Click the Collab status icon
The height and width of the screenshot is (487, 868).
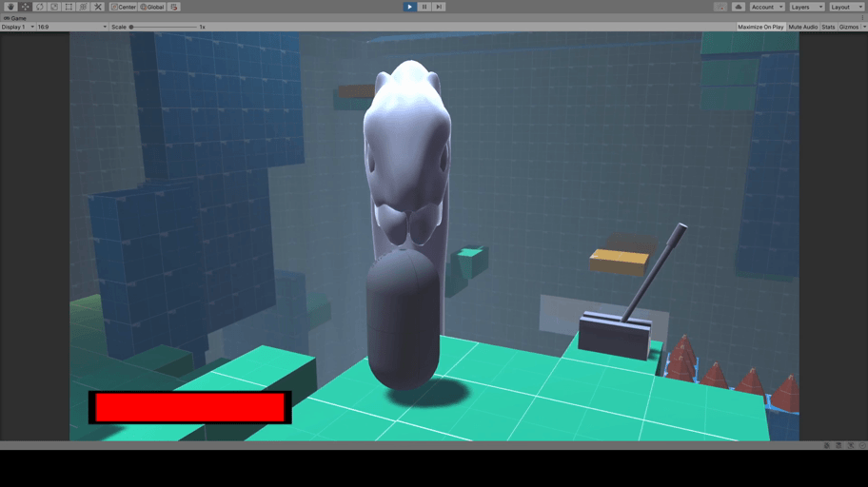pos(720,7)
